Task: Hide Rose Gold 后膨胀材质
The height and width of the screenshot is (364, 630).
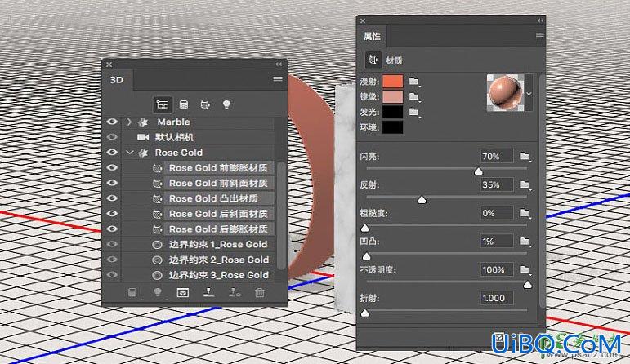Action: pos(112,229)
